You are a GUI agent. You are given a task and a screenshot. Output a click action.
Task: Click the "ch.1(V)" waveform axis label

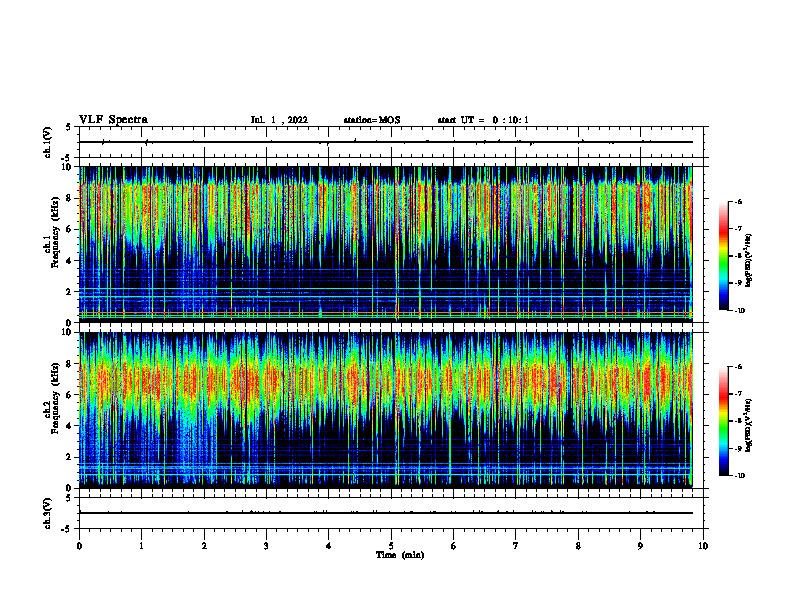point(47,142)
